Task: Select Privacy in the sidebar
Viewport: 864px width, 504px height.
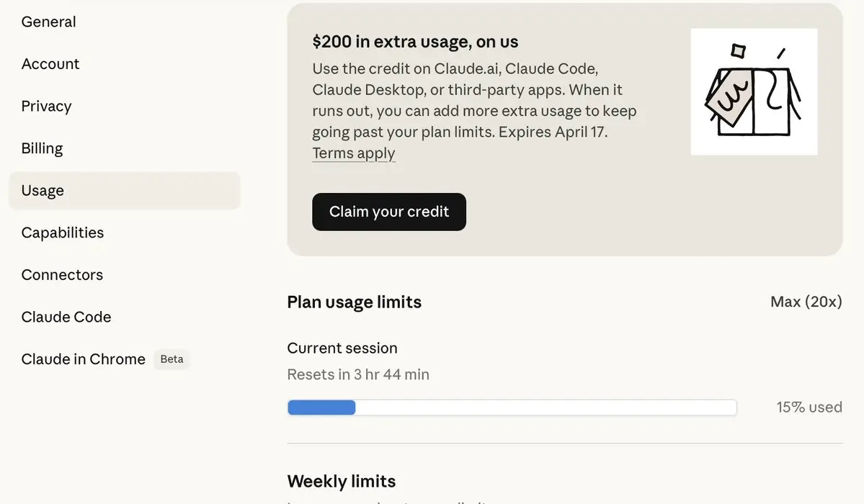Action: point(47,107)
